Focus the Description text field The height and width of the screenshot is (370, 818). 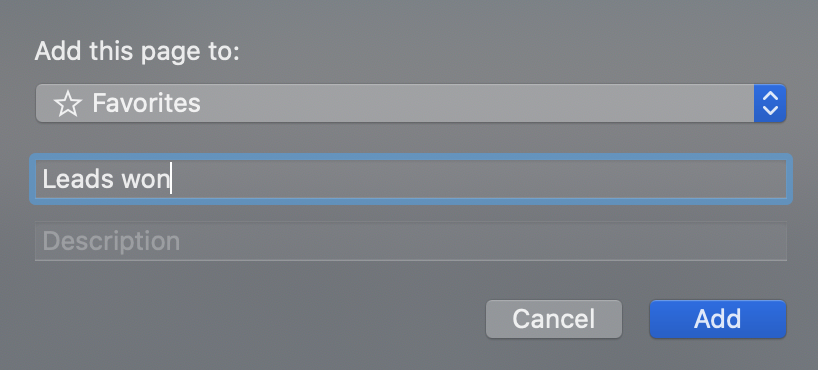tap(411, 241)
